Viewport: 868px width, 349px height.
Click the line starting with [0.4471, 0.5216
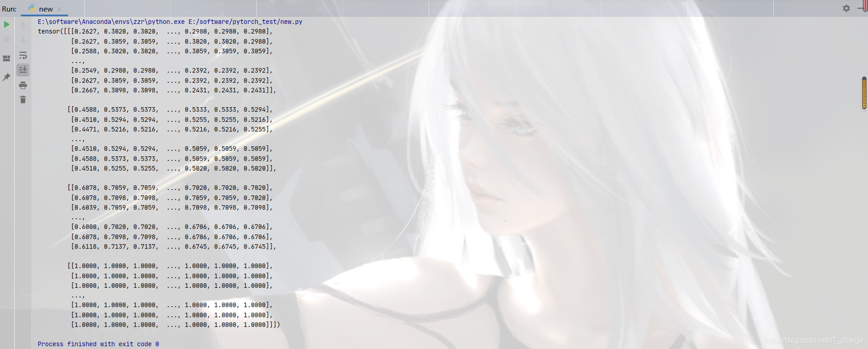[x=172, y=129]
